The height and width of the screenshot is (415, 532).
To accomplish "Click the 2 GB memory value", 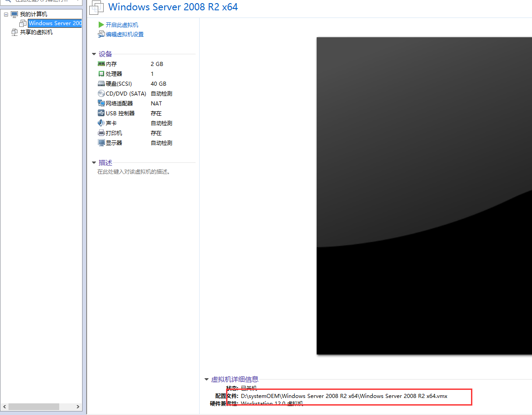I will click(157, 64).
